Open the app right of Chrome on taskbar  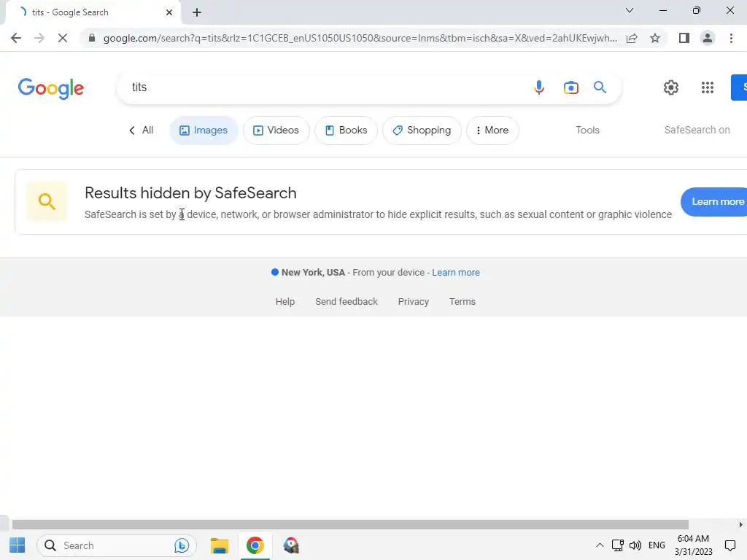tap(290, 545)
